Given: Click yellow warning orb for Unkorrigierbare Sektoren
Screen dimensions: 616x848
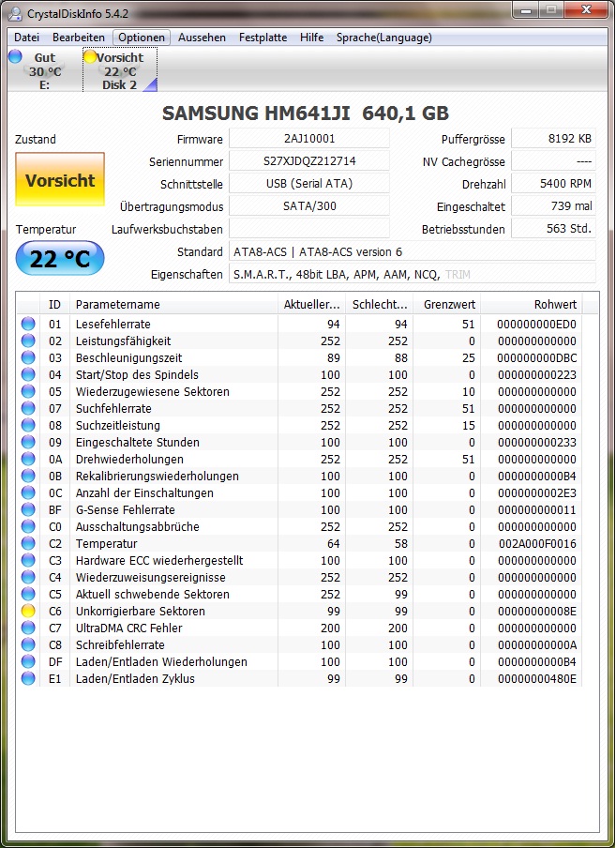Looking at the screenshot, I should pos(27,611).
